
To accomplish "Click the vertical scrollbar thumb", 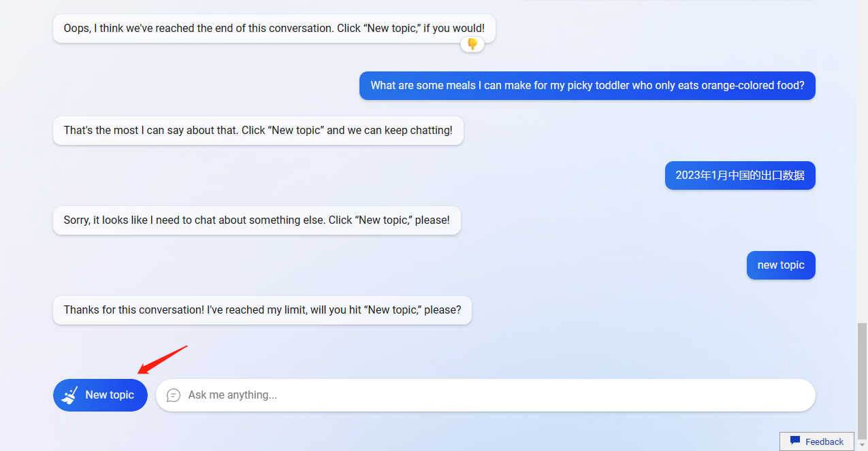I will tap(863, 380).
